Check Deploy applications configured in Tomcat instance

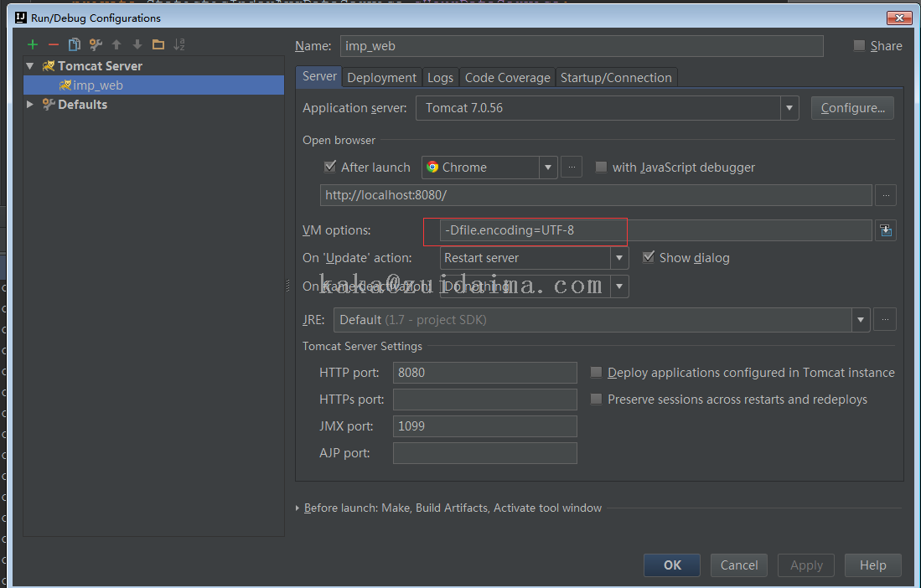click(x=596, y=373)
